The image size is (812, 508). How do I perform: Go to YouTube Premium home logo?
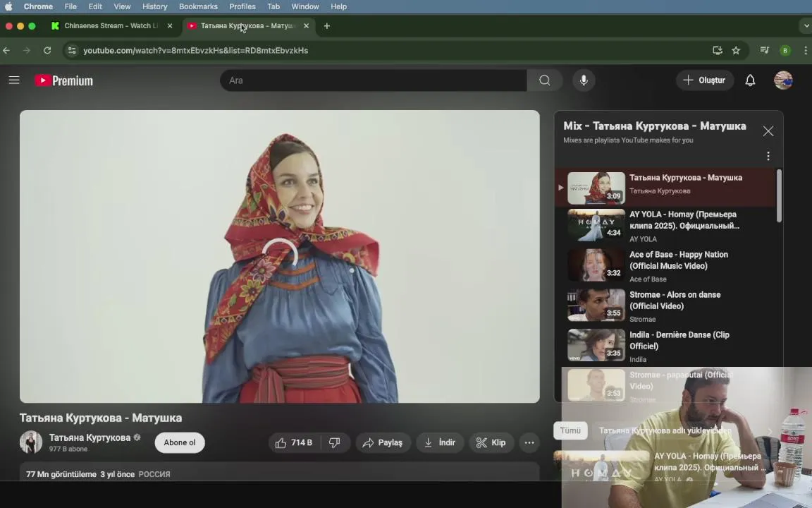(x=63, y=81)
